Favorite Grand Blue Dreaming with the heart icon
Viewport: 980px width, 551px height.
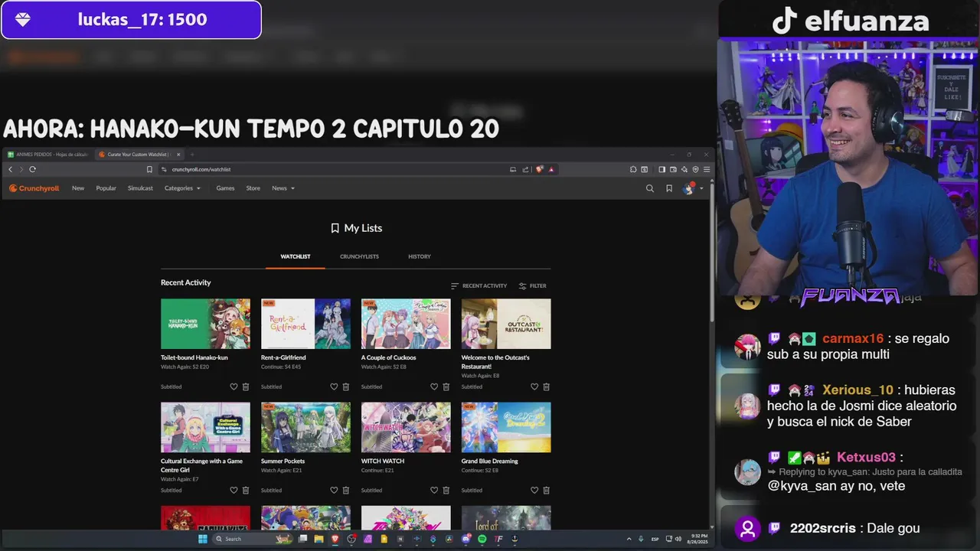pos(534,490)
